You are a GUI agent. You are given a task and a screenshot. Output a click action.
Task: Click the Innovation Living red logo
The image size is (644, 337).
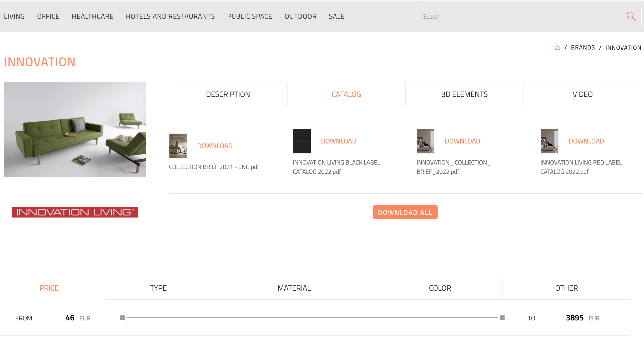tap(75, 212)
